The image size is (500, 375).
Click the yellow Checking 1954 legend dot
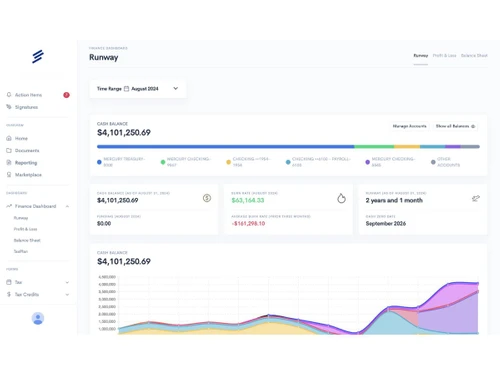[x=228, y=162]
